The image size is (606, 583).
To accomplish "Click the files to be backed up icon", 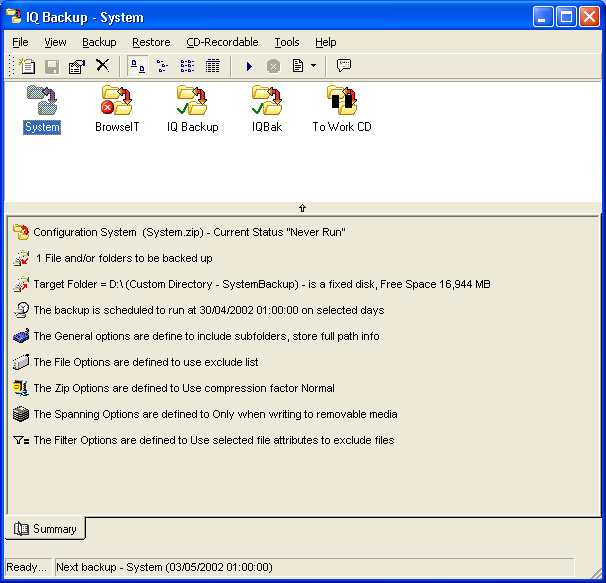I will click(x=21, y=258).
